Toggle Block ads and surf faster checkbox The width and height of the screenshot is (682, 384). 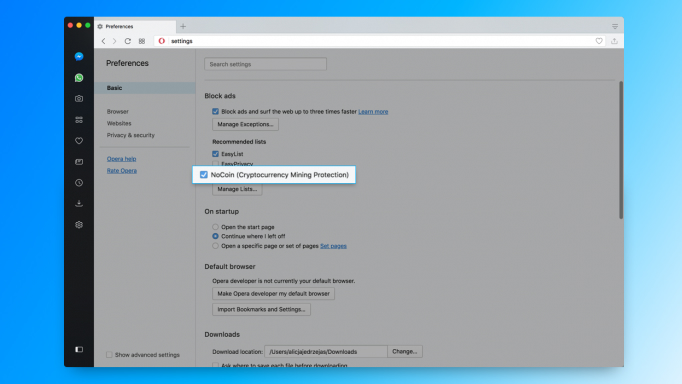pyautogui.click(x=215, y=111)
